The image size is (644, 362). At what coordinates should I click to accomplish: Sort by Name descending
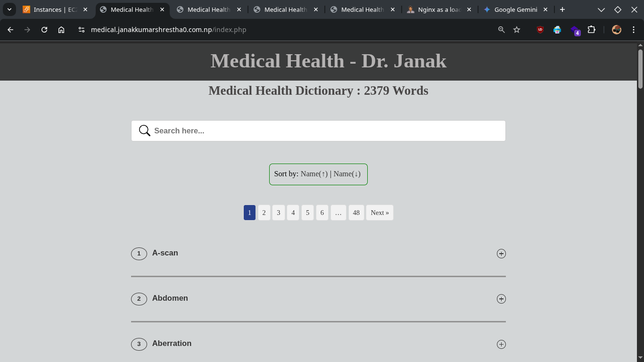(x=347, y=174)
